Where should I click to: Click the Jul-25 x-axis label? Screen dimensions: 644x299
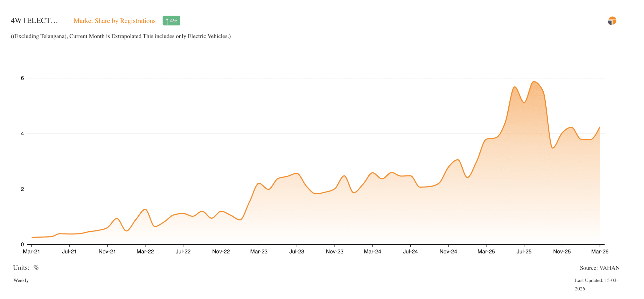pyautogui.click(x=524, y=251)
